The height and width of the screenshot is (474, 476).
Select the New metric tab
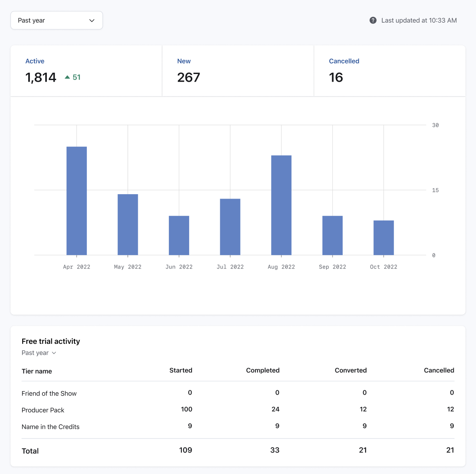238,71
